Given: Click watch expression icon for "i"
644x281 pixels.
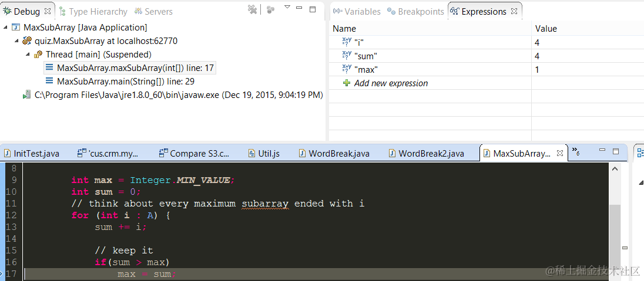Looking at the screenshot, I should pyautogui.click(x=347, y=42).
